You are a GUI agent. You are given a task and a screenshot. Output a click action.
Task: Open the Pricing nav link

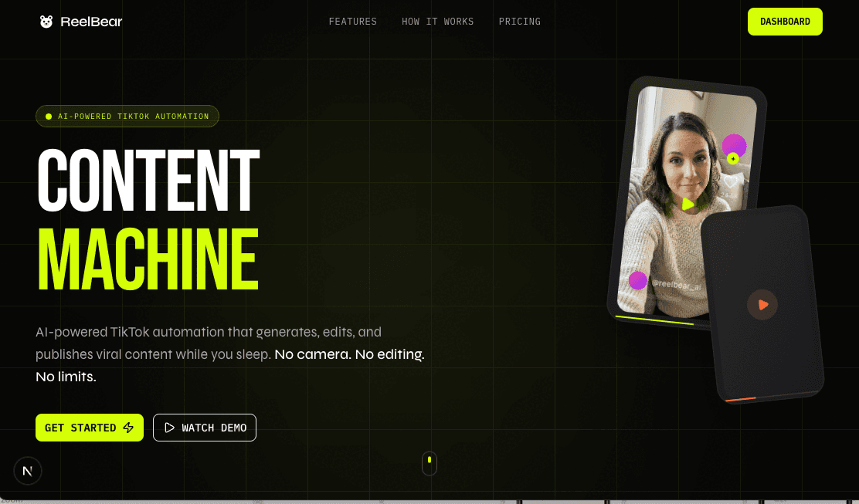(x=520, y=22)
